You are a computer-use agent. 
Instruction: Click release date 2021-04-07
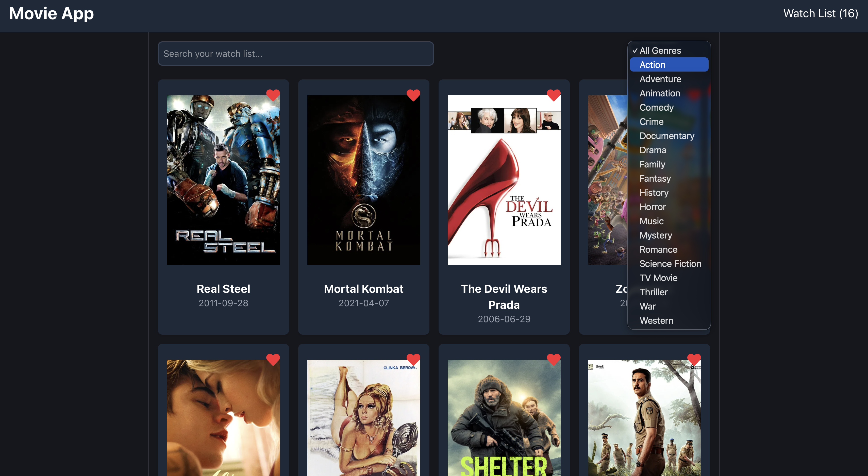(364, 303)
